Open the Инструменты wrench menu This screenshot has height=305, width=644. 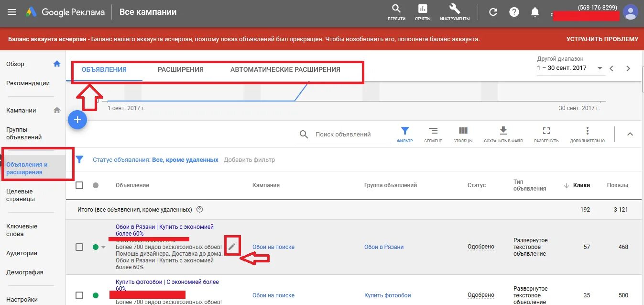[455, 12]
